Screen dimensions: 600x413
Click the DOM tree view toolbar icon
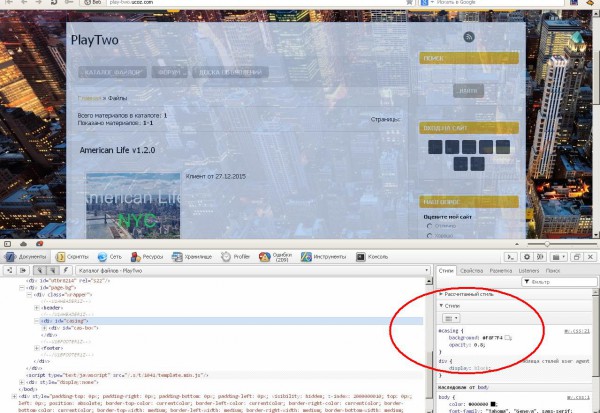tap(10, 271)
